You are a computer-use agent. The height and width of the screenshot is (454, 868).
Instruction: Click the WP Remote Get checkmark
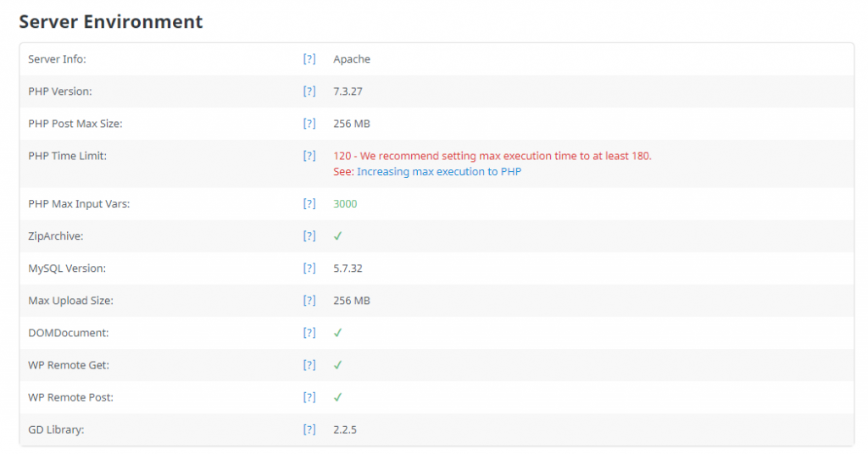click(x=337, y=365)
